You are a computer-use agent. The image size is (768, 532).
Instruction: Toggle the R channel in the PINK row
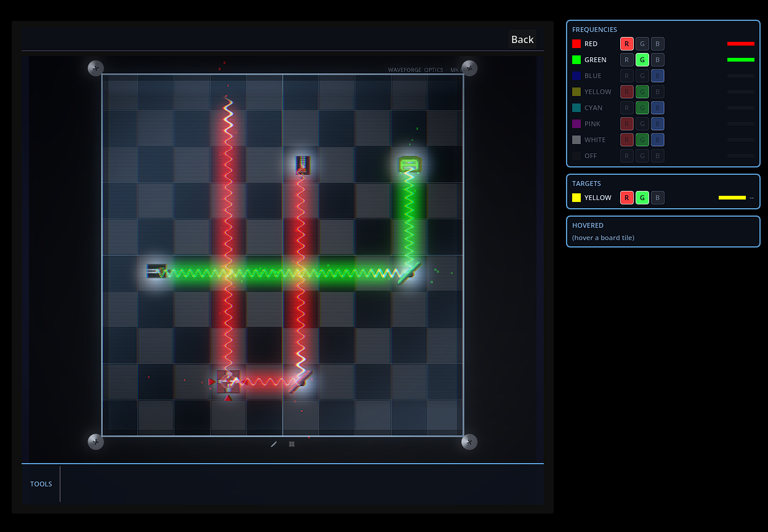coord(627,124)
